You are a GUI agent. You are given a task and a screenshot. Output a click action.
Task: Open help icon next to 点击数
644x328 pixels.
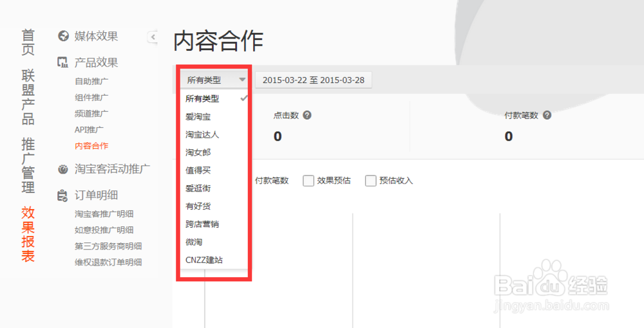(x=307, y=115)
